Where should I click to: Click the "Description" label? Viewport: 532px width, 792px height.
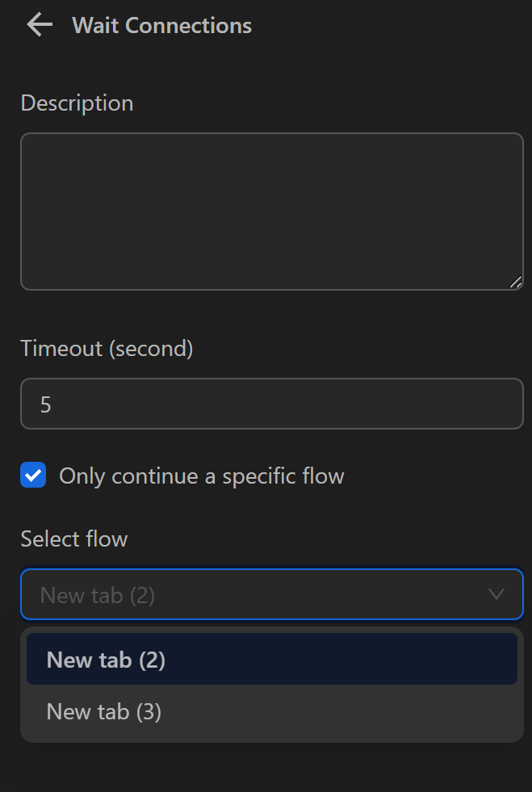(x=77, y=103)
